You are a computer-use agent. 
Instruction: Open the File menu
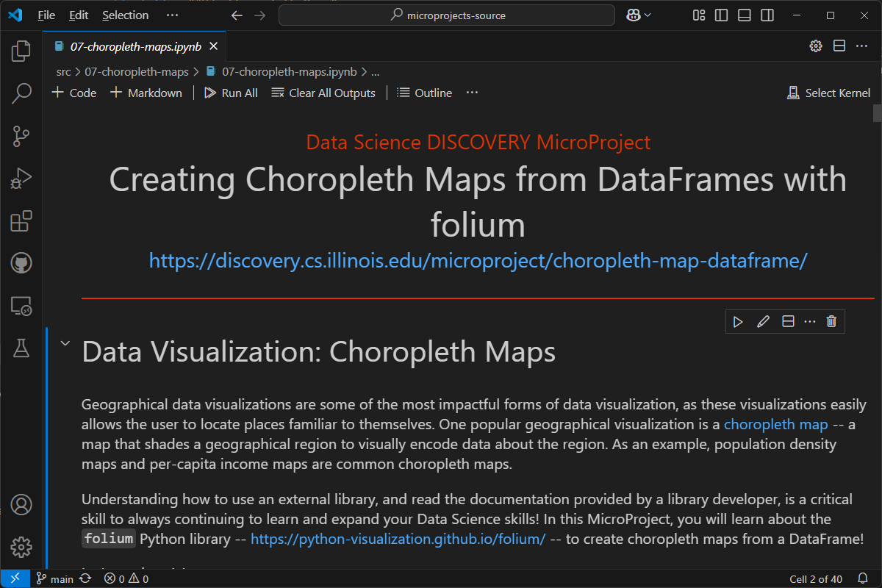(x=46, y=15)
